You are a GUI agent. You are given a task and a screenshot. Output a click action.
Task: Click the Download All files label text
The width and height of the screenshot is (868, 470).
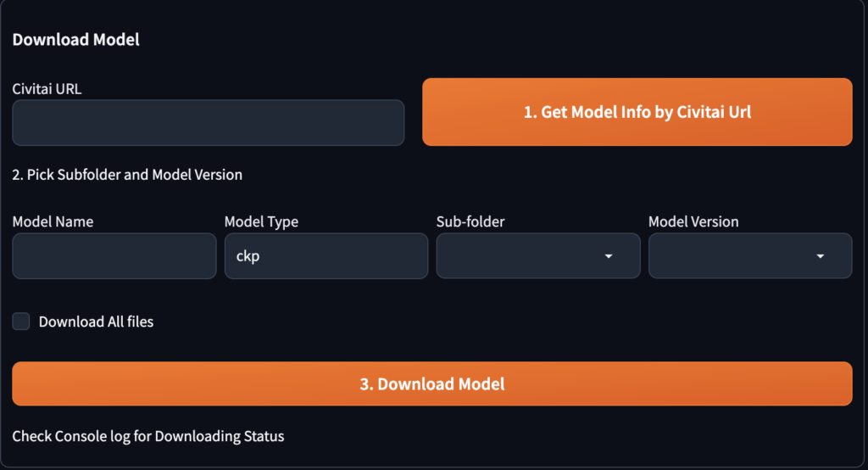(x=96, y=322)
